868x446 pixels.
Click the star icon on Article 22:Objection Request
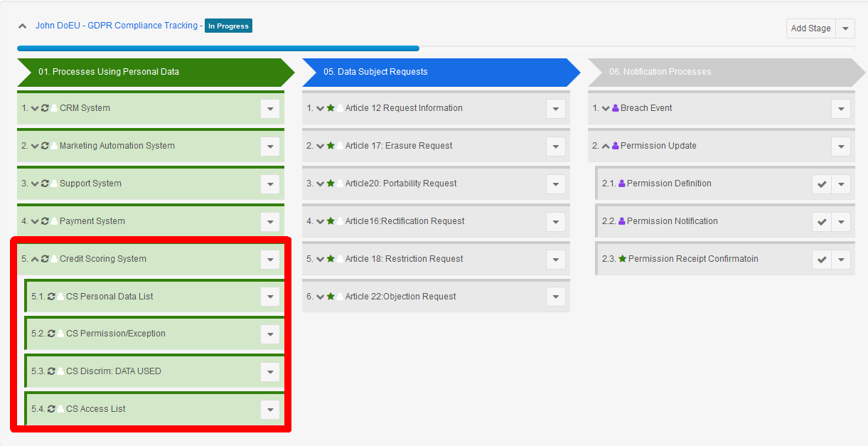coord(331,297)
